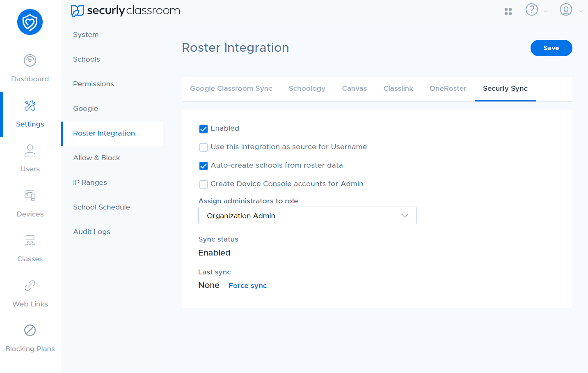Open the apps grid switcher icon
The height and width of the screenshot is (373, 588).
tap(508, 12)
